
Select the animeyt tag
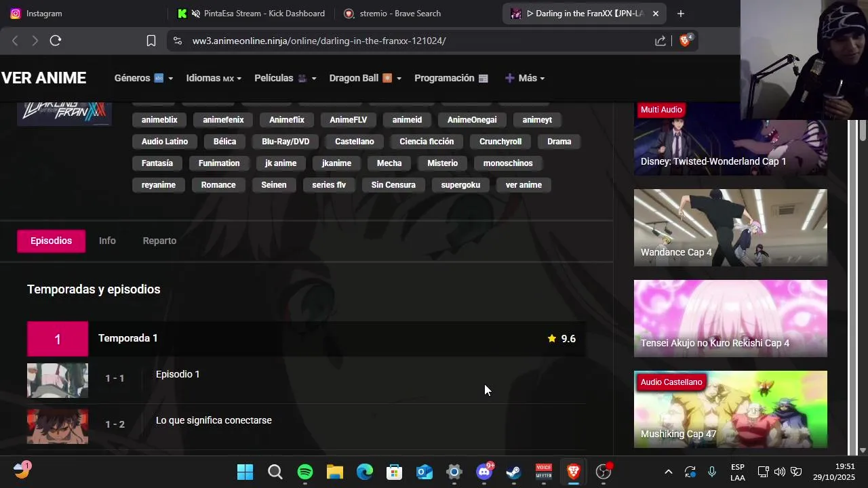pyautogui.click(x=537, y=120)
